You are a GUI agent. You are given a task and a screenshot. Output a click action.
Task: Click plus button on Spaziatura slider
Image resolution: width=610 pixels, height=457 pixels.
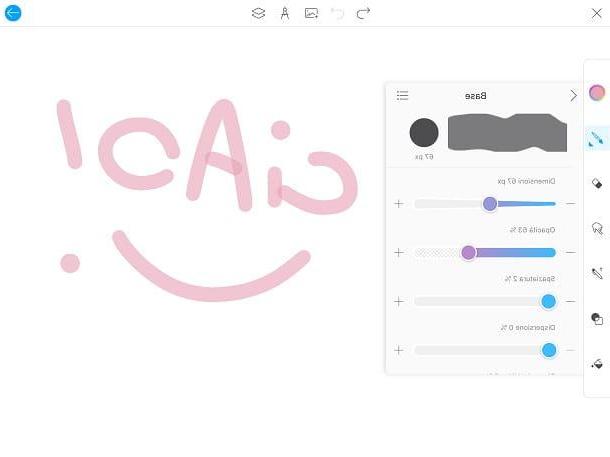click(x=399, y=301)
